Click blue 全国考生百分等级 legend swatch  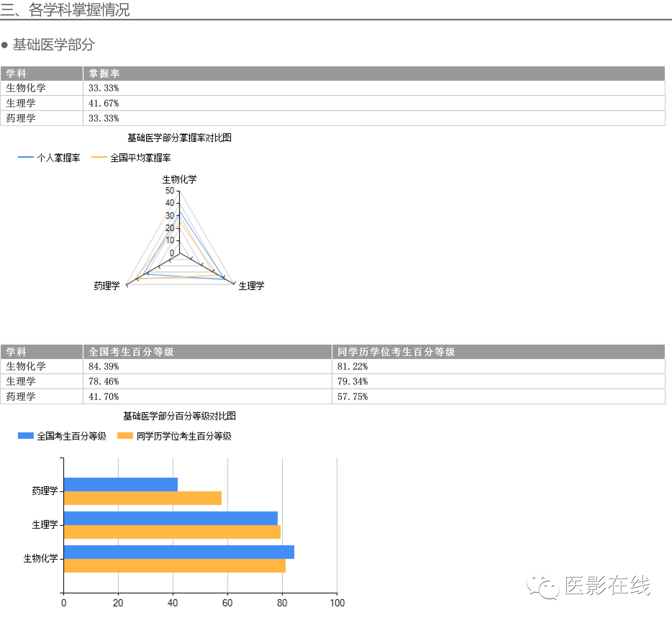[x=25, y=435]
